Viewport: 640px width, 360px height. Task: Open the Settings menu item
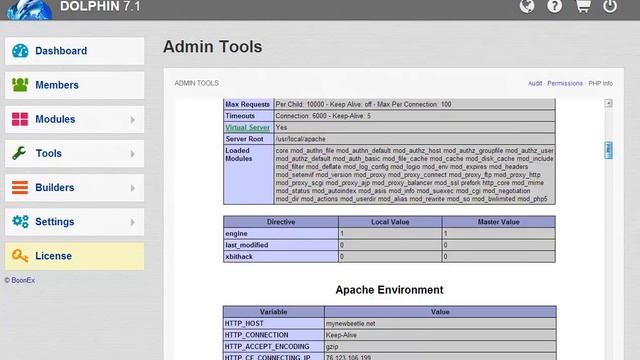click(x=75, y=222)
